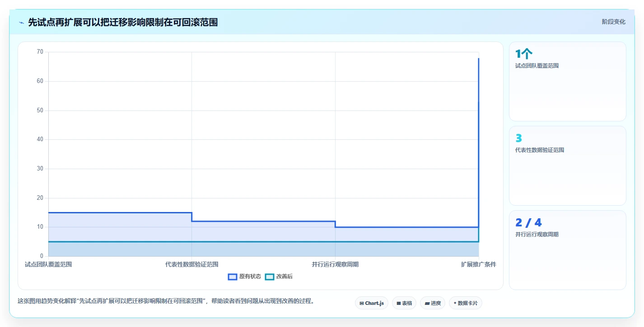Click the y-axis value 10

40,227
